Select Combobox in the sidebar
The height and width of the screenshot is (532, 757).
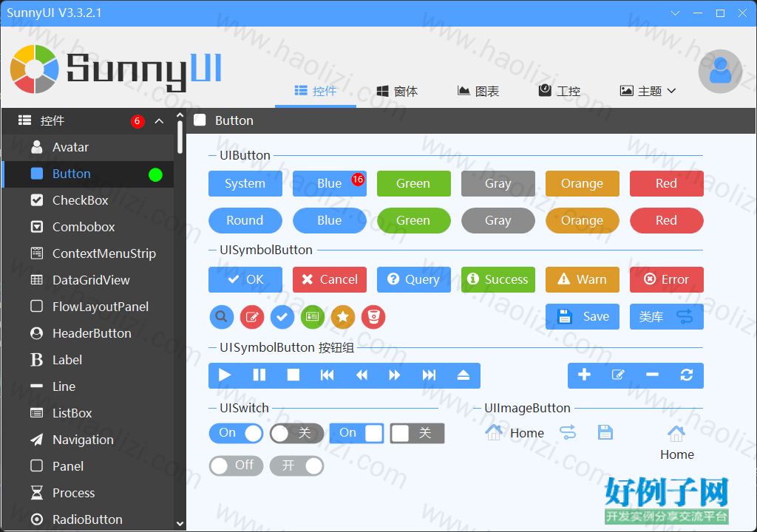(x=88, y=227)
